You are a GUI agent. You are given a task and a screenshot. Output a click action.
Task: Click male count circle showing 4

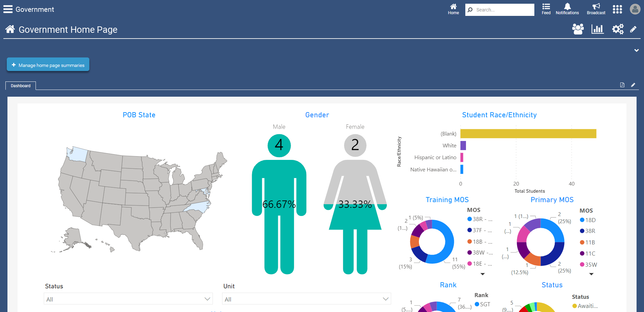(279, 145)
